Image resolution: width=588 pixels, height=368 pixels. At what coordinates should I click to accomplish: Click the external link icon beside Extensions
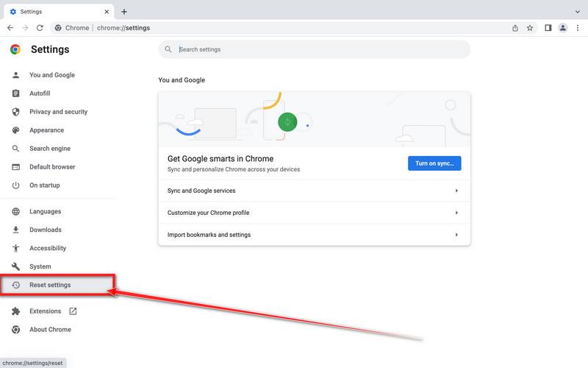coord(73,311)
